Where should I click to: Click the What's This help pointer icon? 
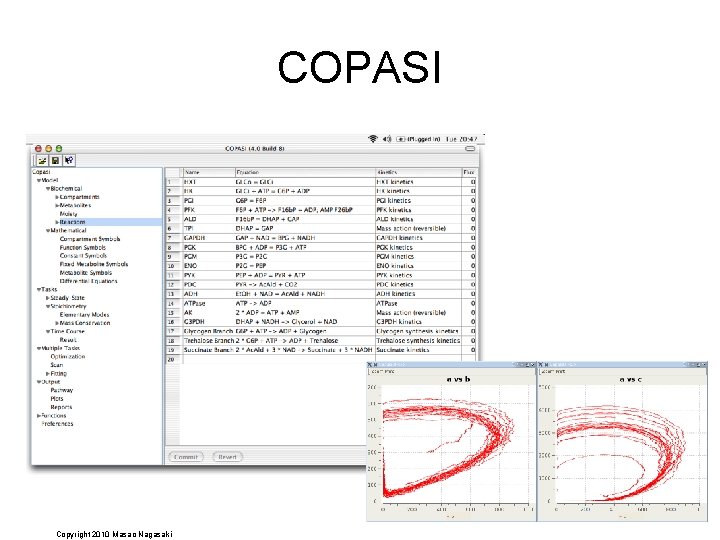[x=69, y=161]
